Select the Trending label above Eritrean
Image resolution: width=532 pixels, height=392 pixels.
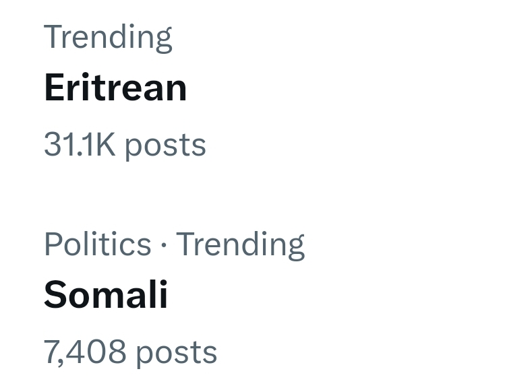(x=108, y=36)
